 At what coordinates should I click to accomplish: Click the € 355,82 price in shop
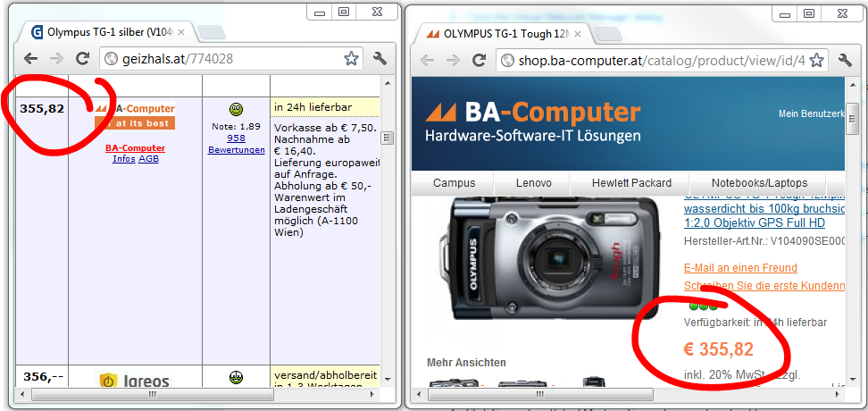click(719, 349)
